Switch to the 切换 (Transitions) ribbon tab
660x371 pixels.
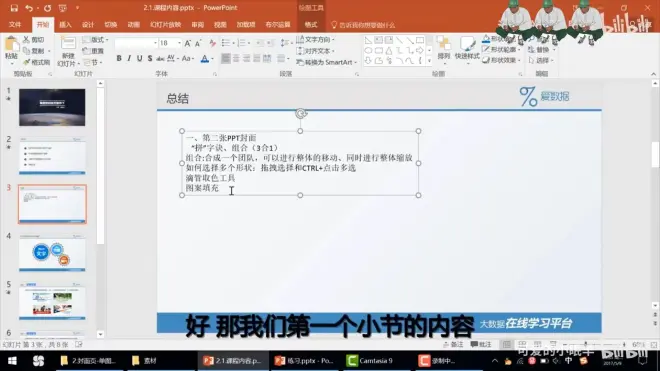click(x=111, y=25)
